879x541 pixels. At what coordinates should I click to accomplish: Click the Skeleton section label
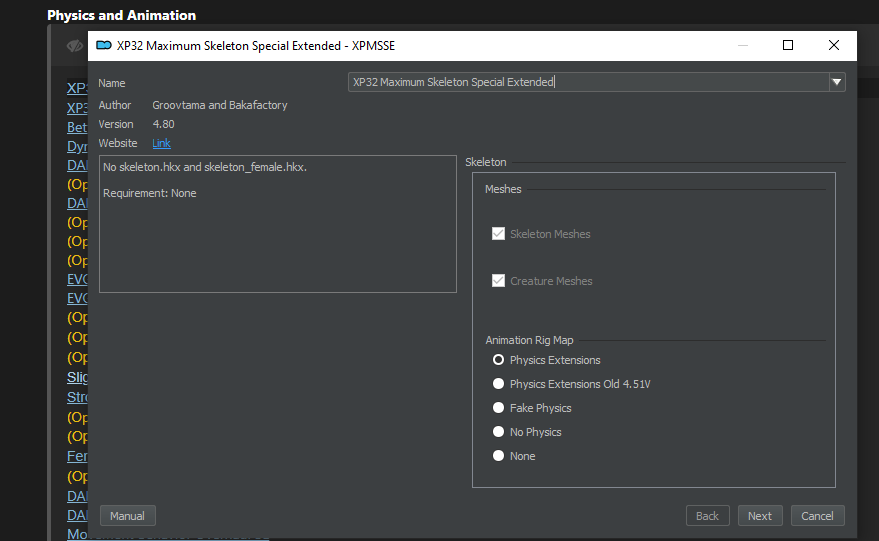(485, 162)
